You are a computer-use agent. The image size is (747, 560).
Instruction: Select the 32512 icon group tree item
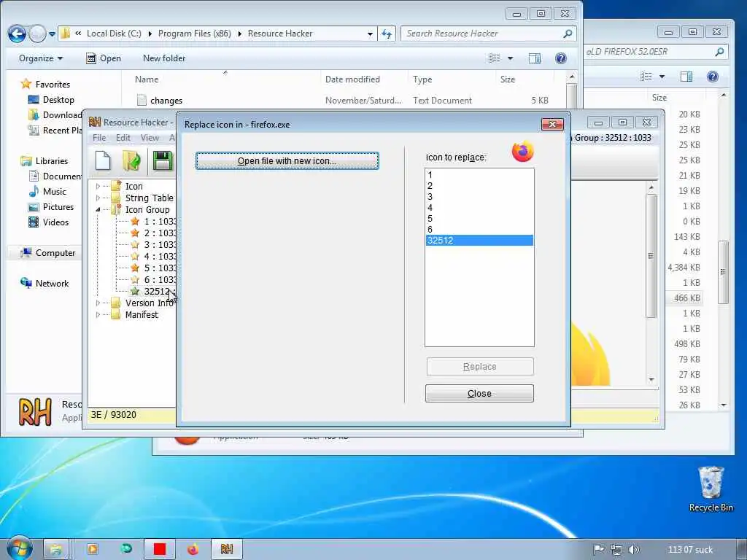coord(153,292)
